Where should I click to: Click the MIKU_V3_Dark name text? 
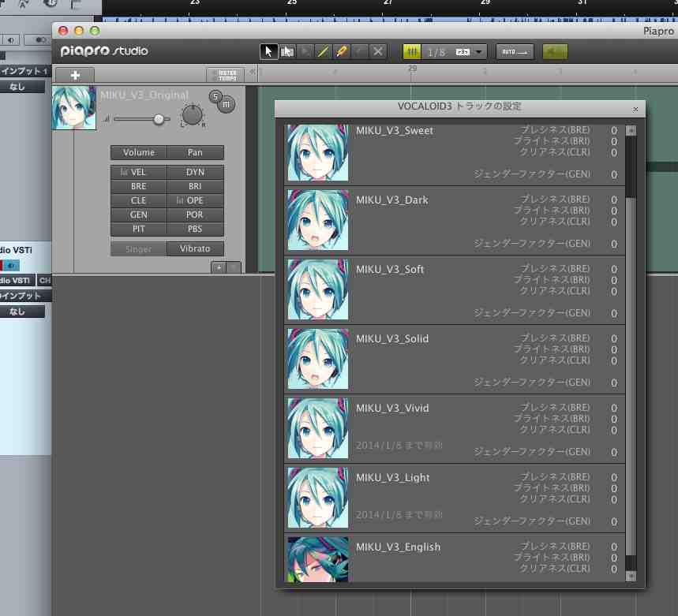coord(391,200)
